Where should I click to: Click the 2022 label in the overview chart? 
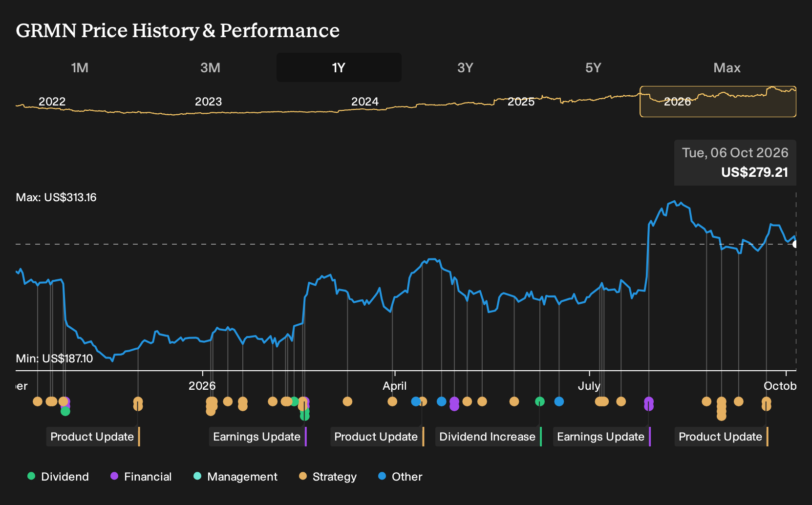[x=52, y=102]
